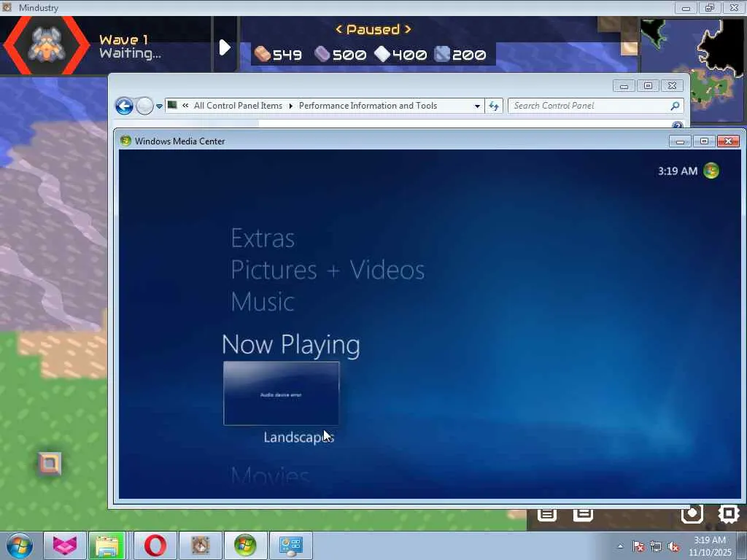Minimize the Windows Media Center window
The image size is (747, 560).
[681, 141]
